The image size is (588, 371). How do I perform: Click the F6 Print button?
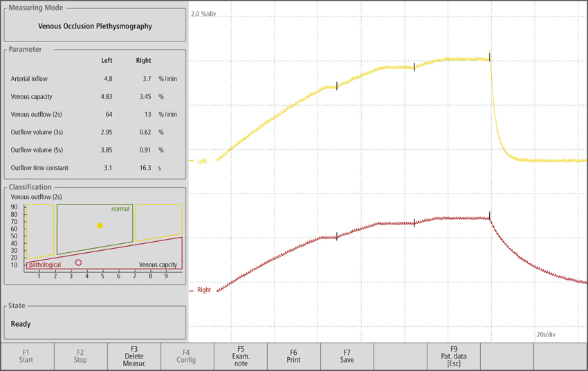[293, 356]
